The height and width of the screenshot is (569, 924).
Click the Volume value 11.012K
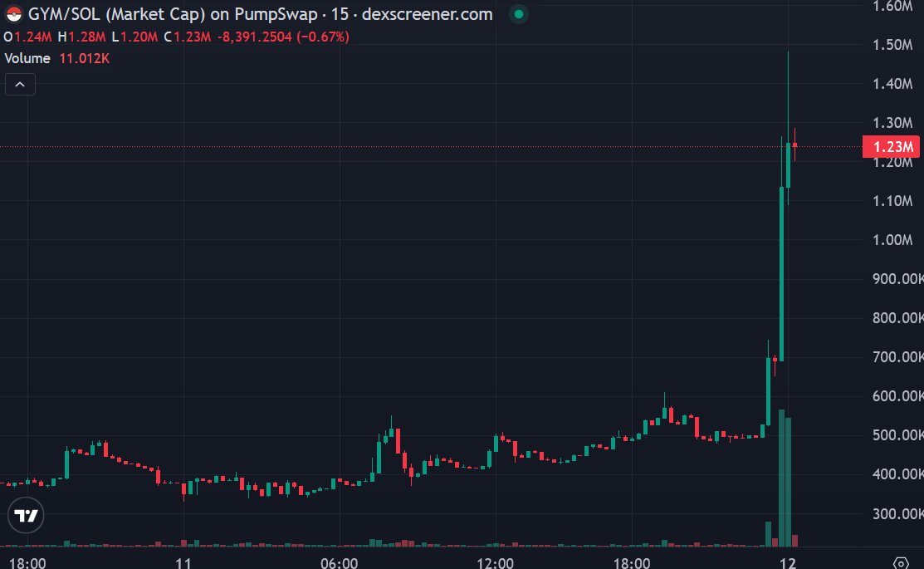pyautogui.click(x=85, y=58)
